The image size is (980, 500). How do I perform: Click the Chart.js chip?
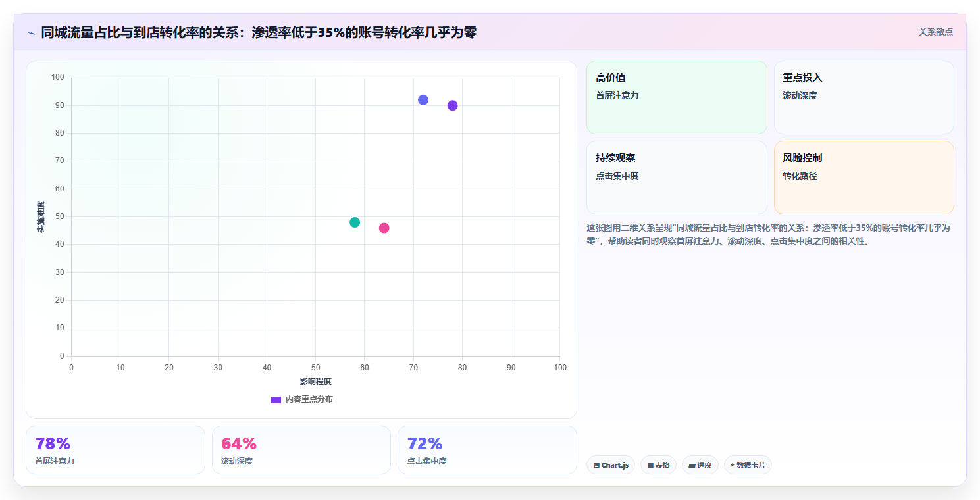pos(611,465)
